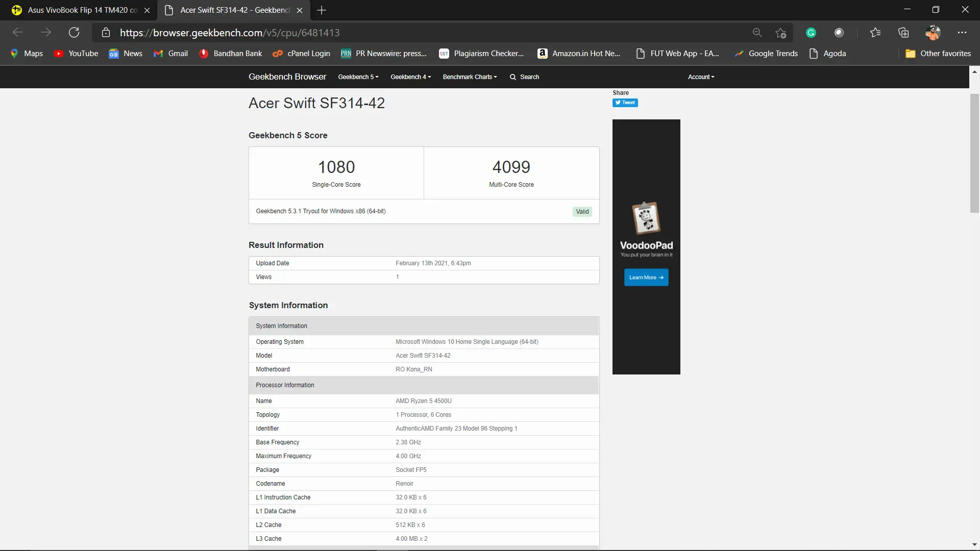Click the identifier value AuthenticAMD Family 23
The image size is (980, 551).
click(456, 429)
